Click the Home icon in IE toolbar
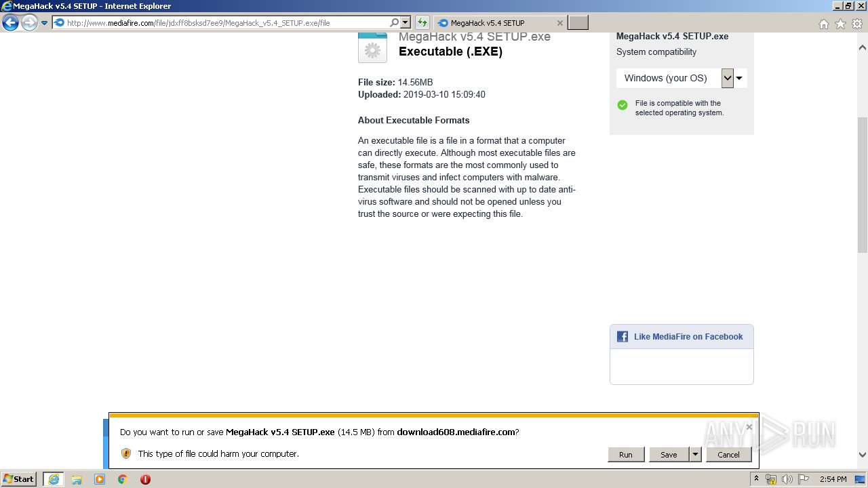The height and width of the screenshot is (488, 868). 823,24
